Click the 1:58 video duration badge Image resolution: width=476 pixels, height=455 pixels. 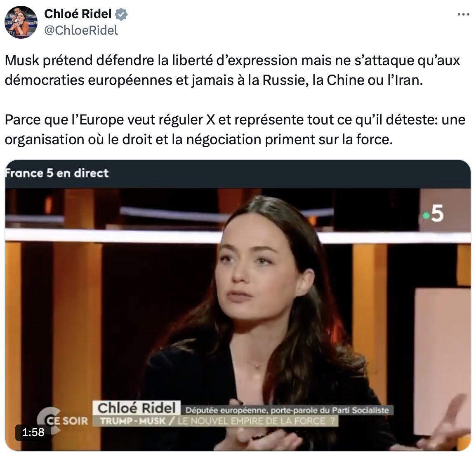point(33,432)
